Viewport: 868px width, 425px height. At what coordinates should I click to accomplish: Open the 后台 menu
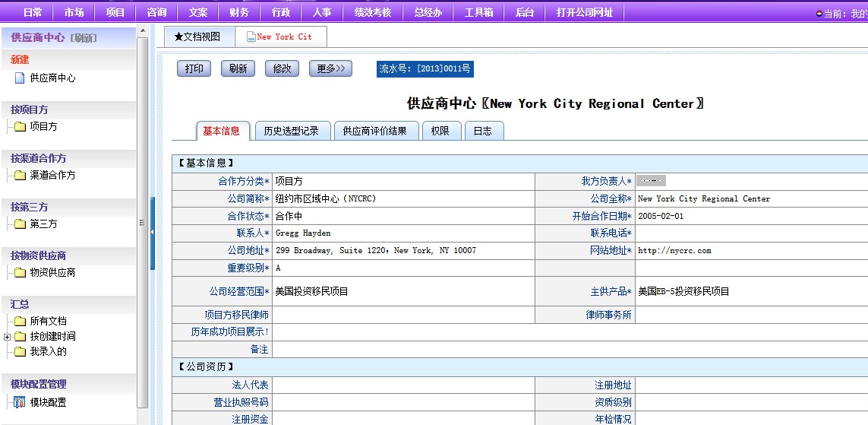click(524, 12)
